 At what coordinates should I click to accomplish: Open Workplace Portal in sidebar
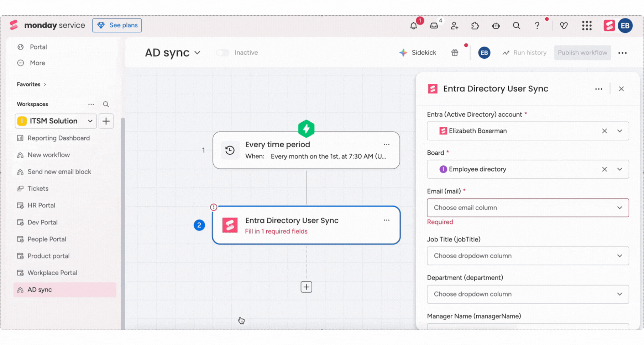click(52, 273)
